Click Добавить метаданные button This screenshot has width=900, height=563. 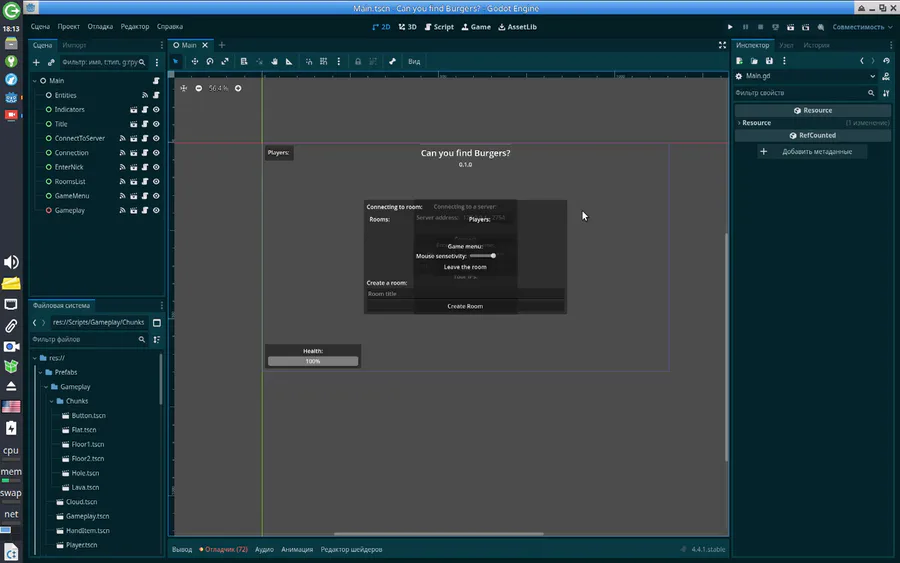pos(812,152)
